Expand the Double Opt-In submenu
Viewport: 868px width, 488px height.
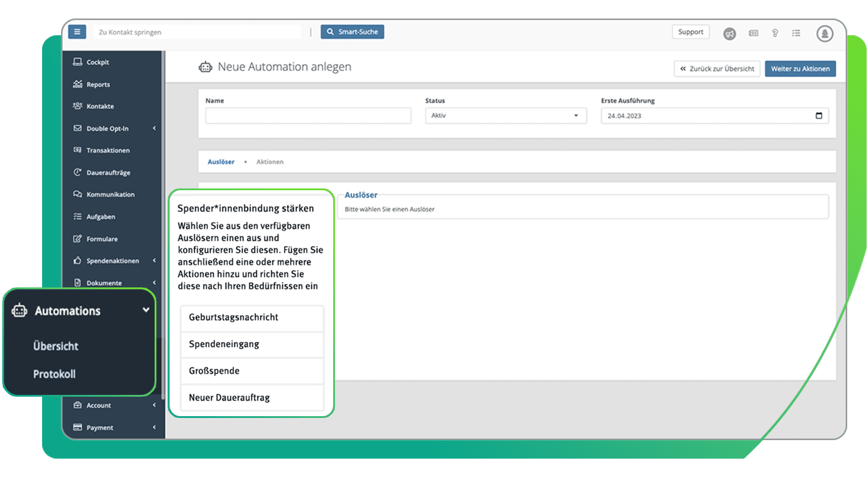click(154, 128)
